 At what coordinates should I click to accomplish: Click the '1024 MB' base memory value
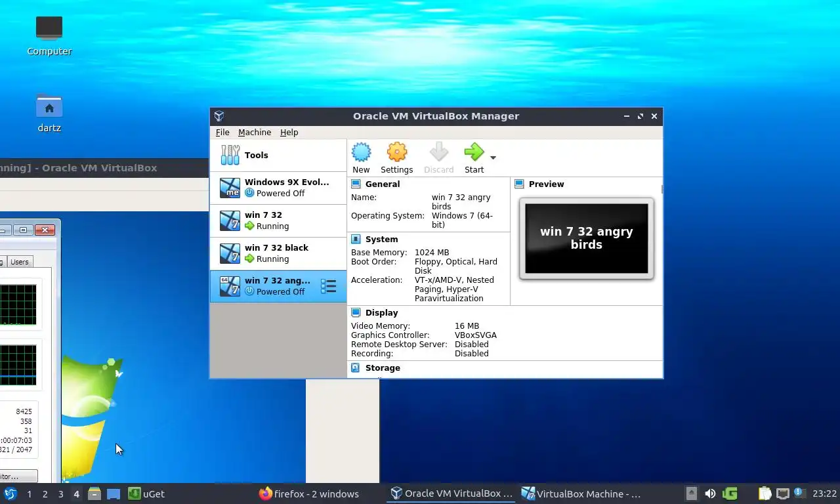click(432, 253)
